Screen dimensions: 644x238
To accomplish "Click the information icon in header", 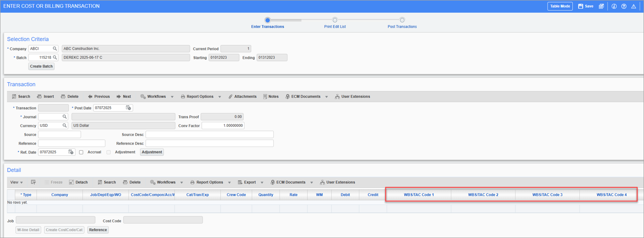I will 614,6.
